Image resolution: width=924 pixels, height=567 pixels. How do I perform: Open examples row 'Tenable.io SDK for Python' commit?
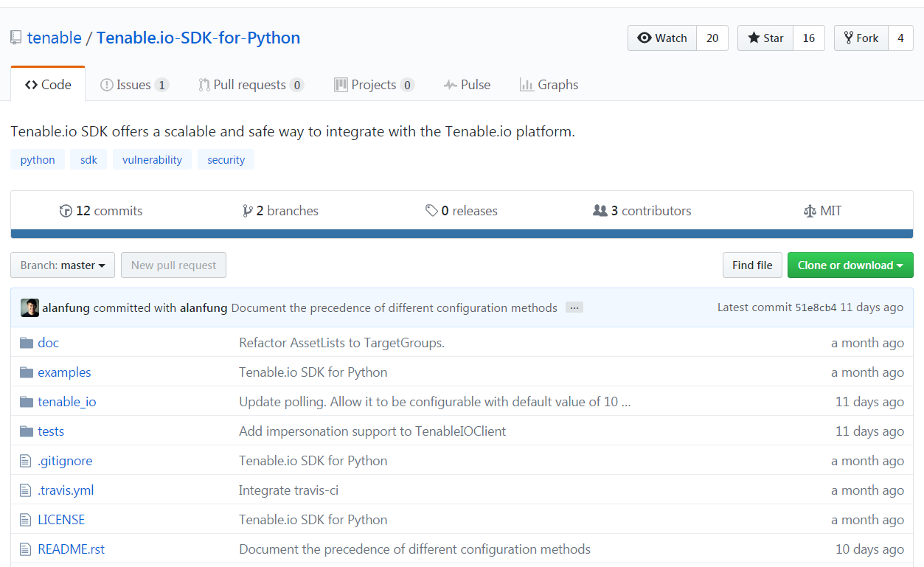coord(313,372)
